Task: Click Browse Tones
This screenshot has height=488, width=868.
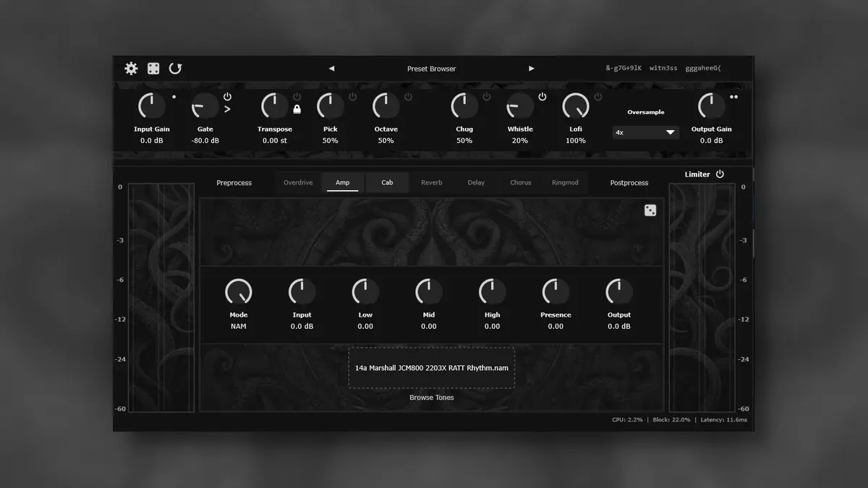Action: (432, 398)
